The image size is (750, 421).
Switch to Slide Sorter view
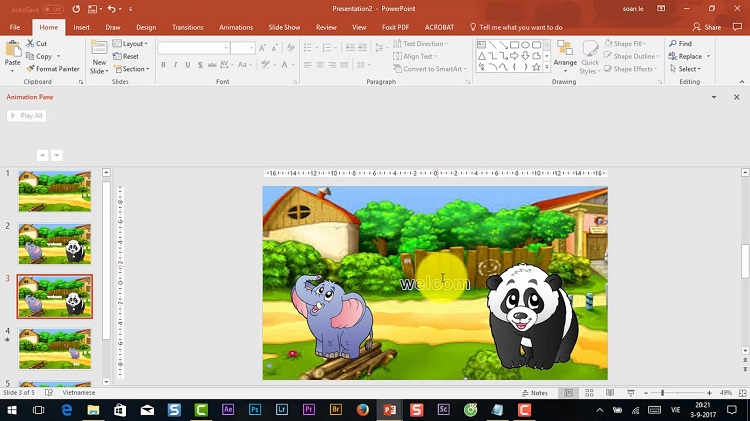[589, 393]
